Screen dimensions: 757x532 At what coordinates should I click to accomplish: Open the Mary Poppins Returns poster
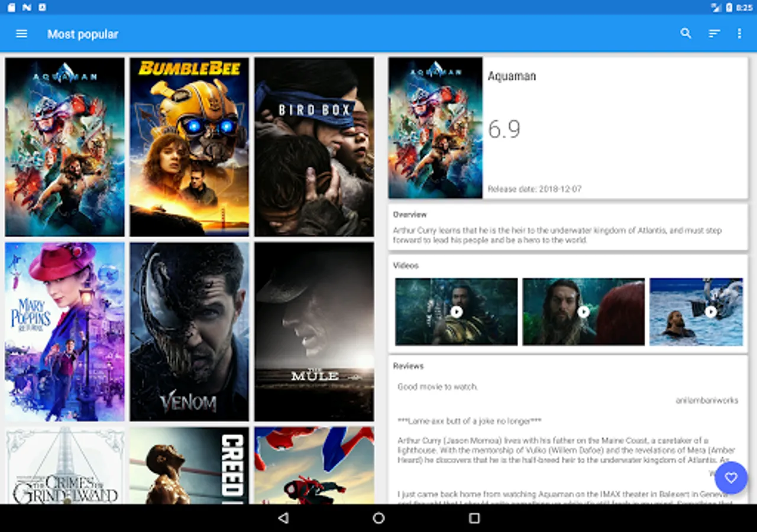(65, 332)
